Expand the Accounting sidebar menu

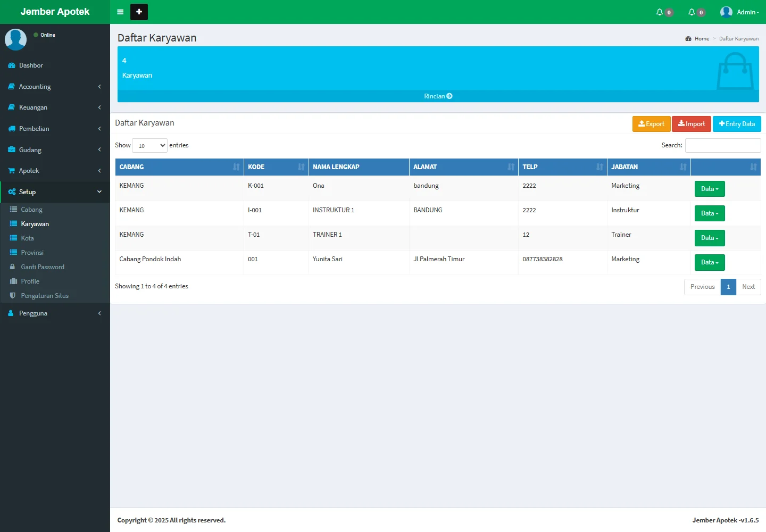tap(55, 87)
